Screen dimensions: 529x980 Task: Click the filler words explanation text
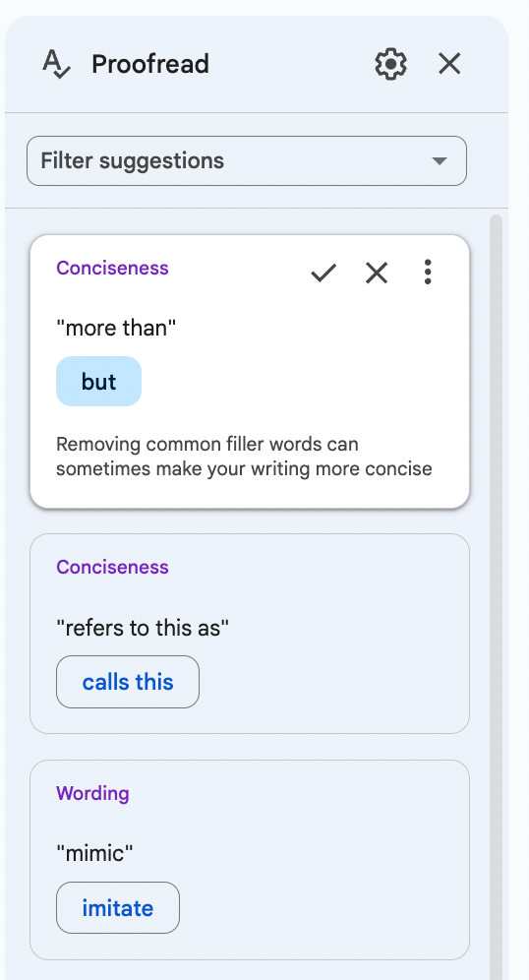click(244, 457)
